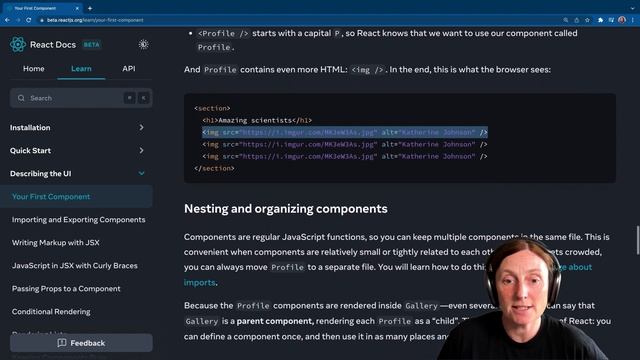Close the Your First Component tab
The width and height of the screenshot is (640, 360).
(x=77, y=8)
